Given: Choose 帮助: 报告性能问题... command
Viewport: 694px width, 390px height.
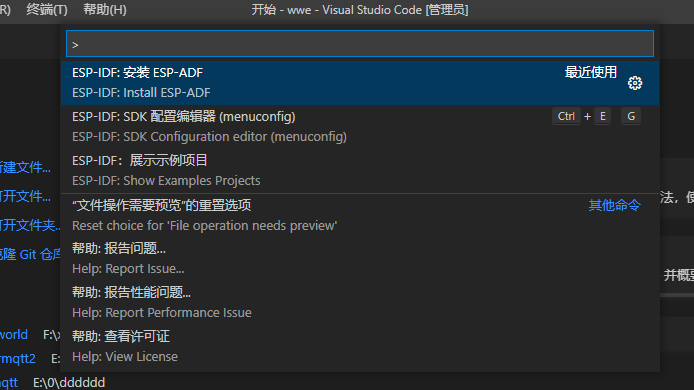Looking at the screenshot, I should click(x=360, y=302).
